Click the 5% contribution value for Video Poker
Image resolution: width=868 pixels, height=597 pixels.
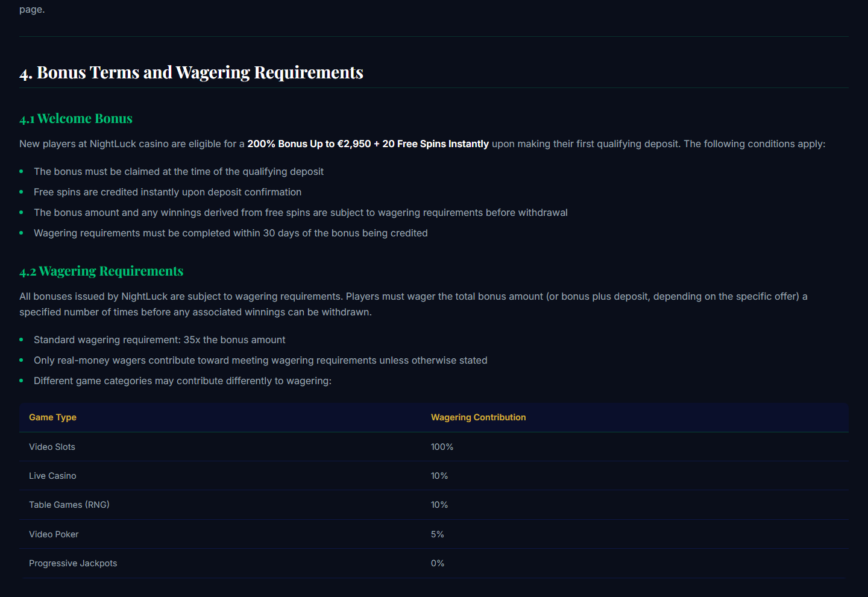438,534
